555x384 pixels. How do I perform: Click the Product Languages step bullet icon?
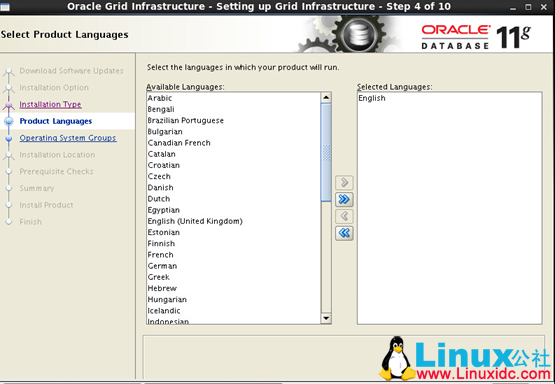pos(9,121)
